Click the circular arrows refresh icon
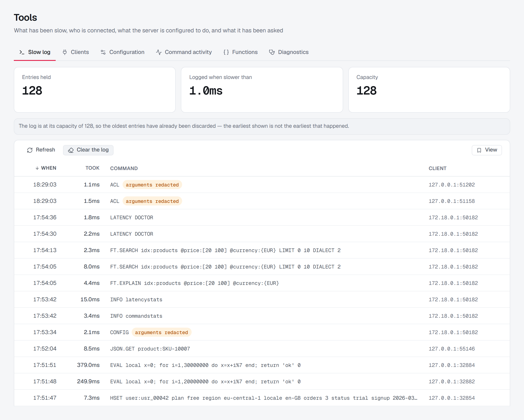Image resolution: width=524 pixels, height=420 pixels. click(x=30, y=150)
